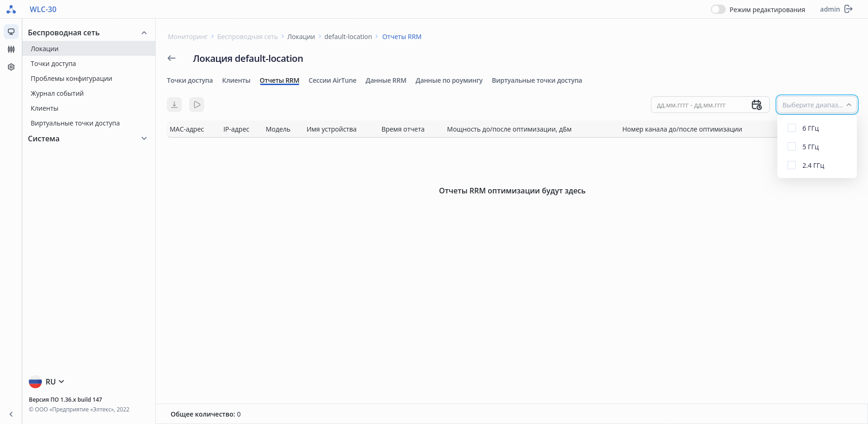
Task: Check the 5 ГГц checkbox
Action: [x=792, y=146]
